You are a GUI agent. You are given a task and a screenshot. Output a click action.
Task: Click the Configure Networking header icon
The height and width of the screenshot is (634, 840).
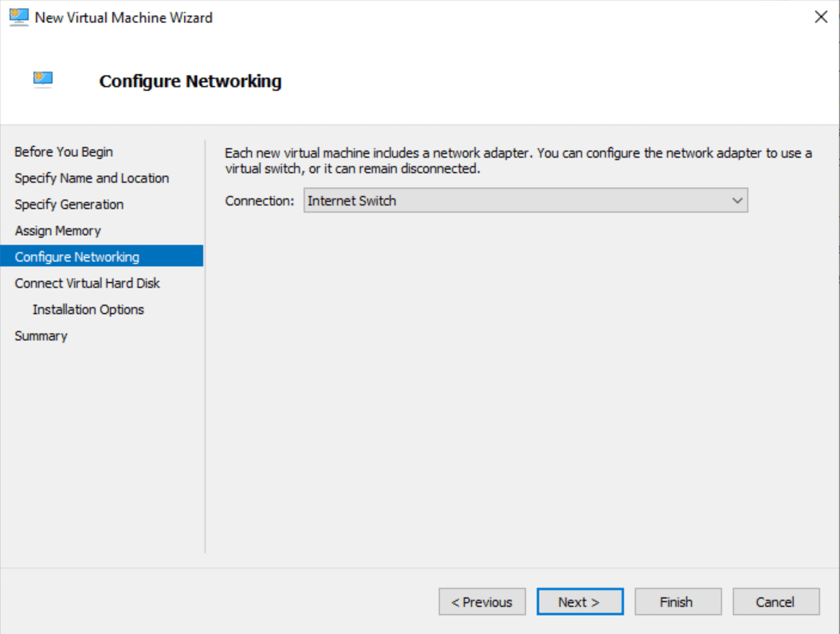click(x=41, y=78)
